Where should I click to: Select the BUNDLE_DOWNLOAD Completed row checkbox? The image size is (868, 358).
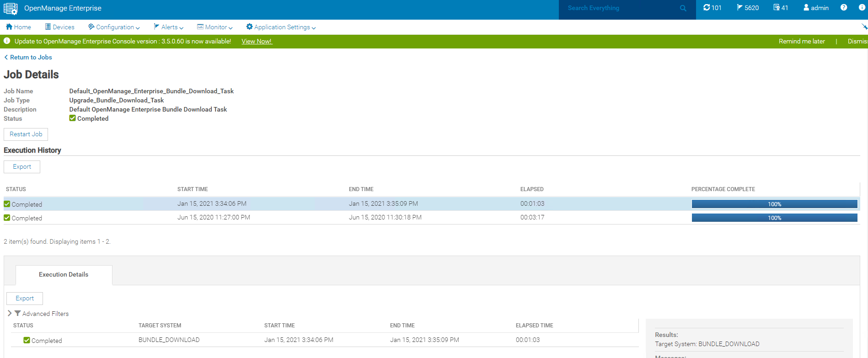pos(27,340)
